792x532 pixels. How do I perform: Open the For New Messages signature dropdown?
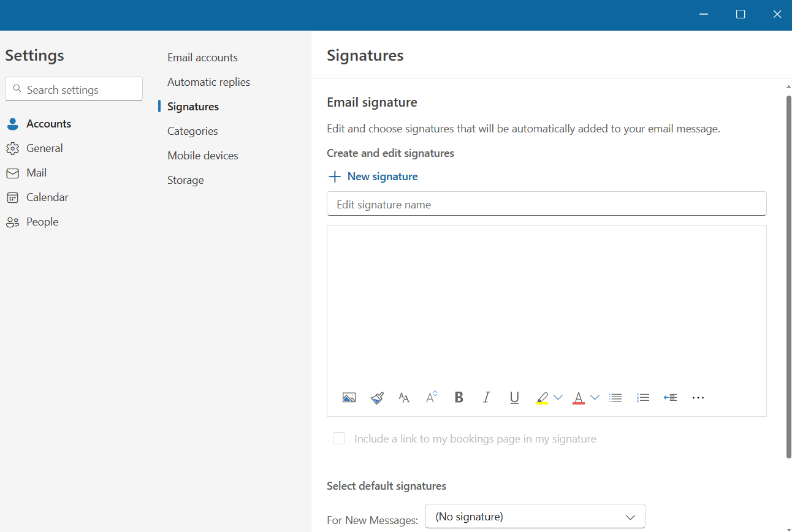[535, 516]
